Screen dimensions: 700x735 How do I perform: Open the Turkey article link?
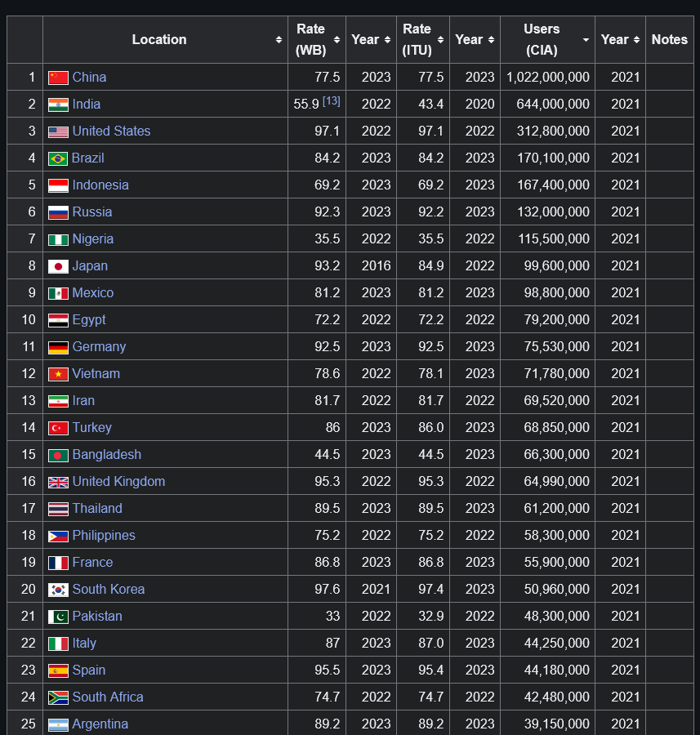click(x=92, y=427)
